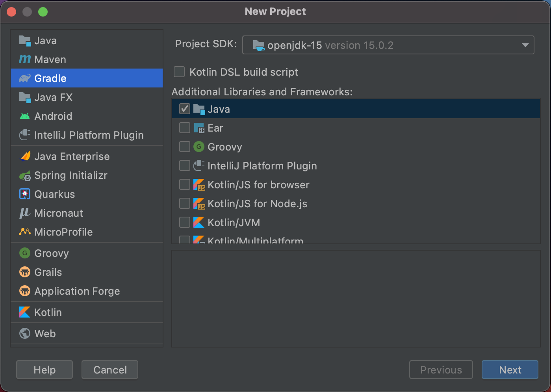This screenshot has width=551, height=392.
Task: Uncheck the Java framework checkbox
Action: pos(185,109)
